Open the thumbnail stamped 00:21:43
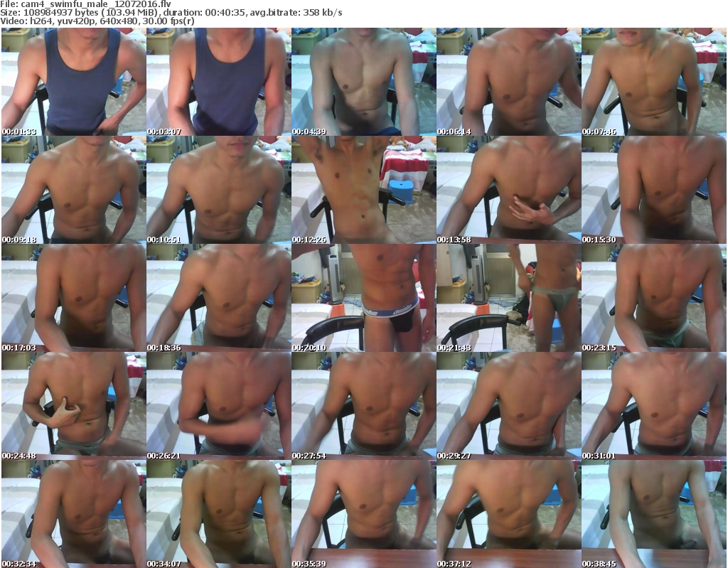Screen dimensions: 728x568 click(x=509, y=298)
